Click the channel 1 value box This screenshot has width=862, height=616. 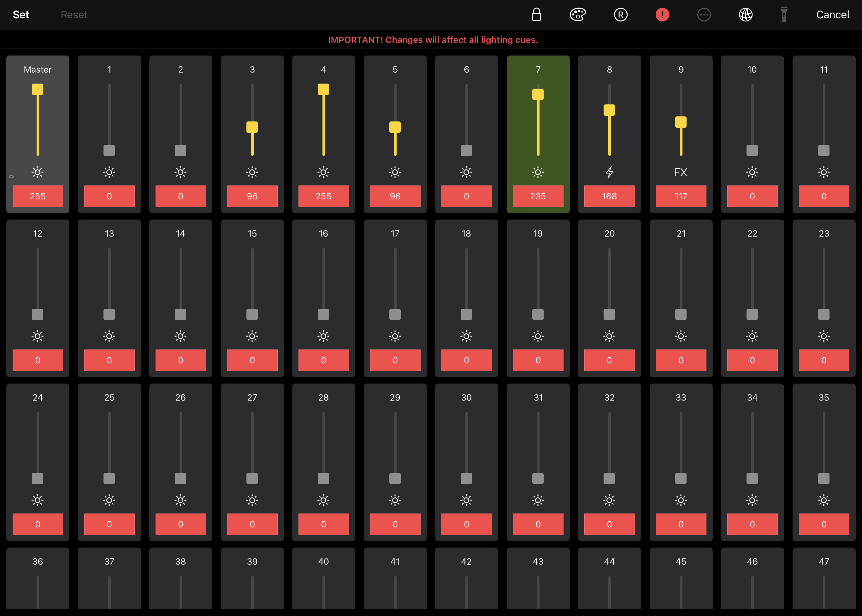tap(109, 196)
